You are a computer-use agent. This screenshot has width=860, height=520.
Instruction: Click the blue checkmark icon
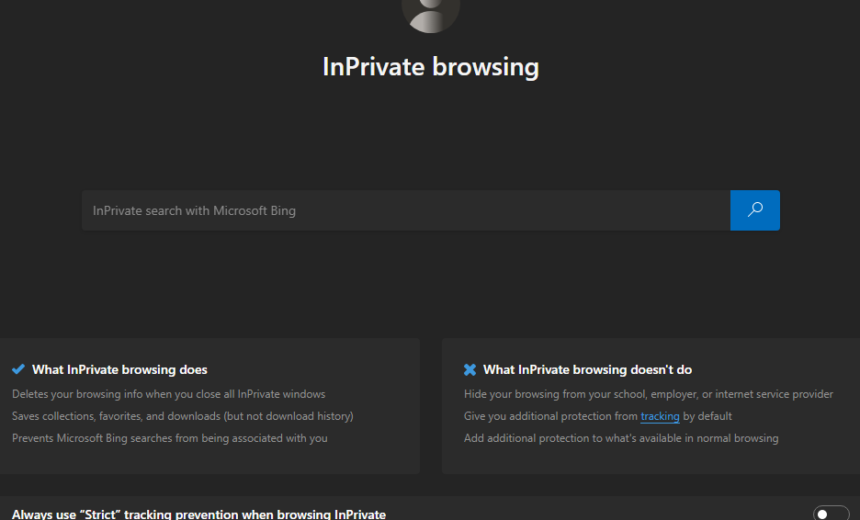coord(18,369)
